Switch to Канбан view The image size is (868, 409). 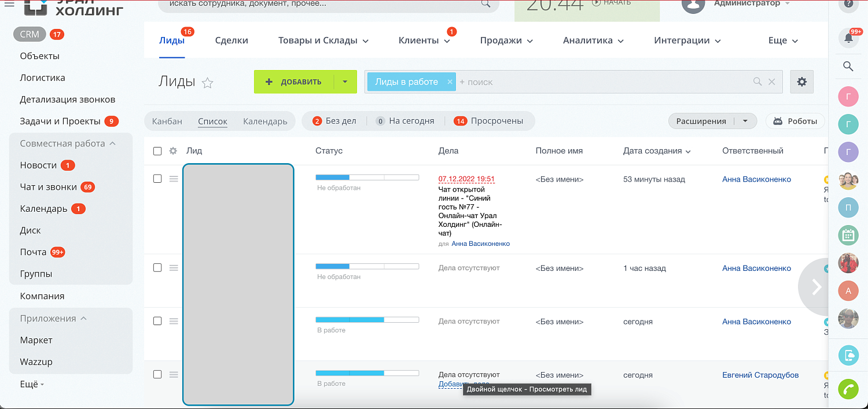(x=167, y=121)
